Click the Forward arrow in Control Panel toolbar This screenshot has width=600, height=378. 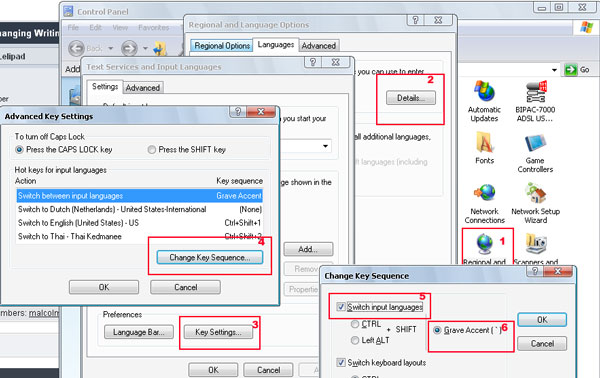[x=129, y=48]
